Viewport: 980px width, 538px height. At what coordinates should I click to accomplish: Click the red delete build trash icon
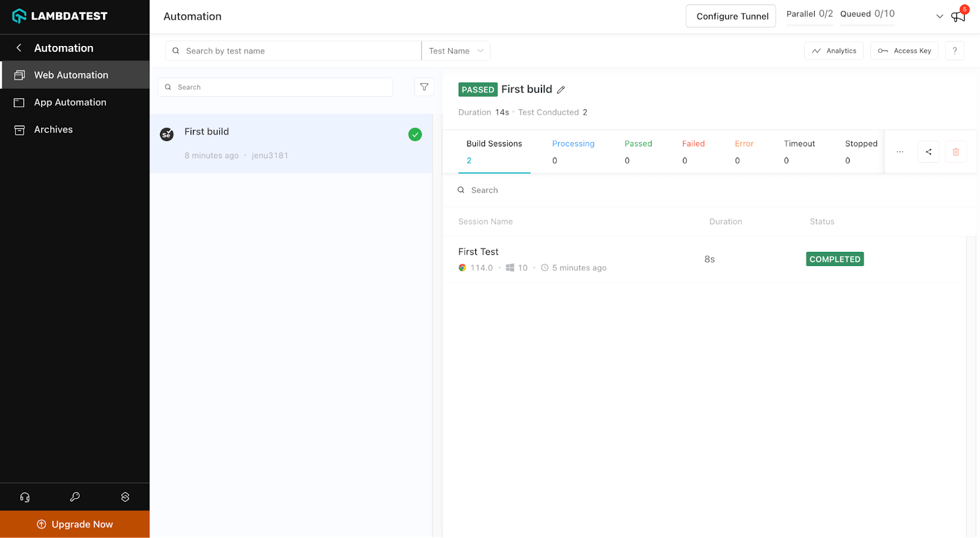coord(956,152)
